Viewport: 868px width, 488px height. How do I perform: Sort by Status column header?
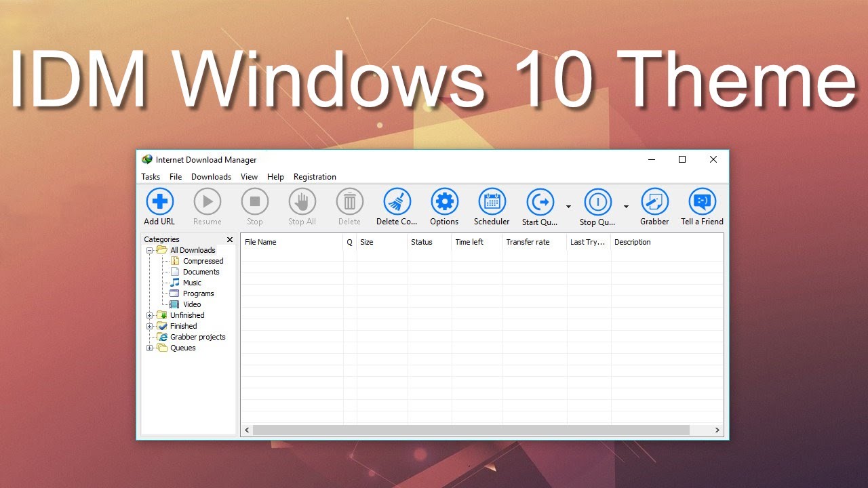(x=429, y=242)
